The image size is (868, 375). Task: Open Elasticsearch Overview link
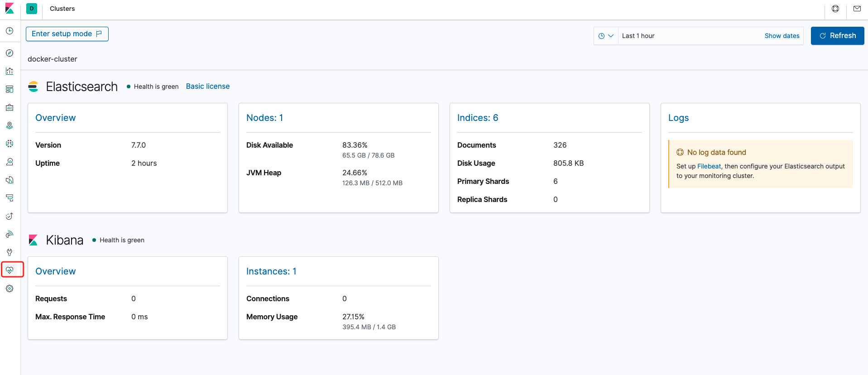click(x=56, y=118)
